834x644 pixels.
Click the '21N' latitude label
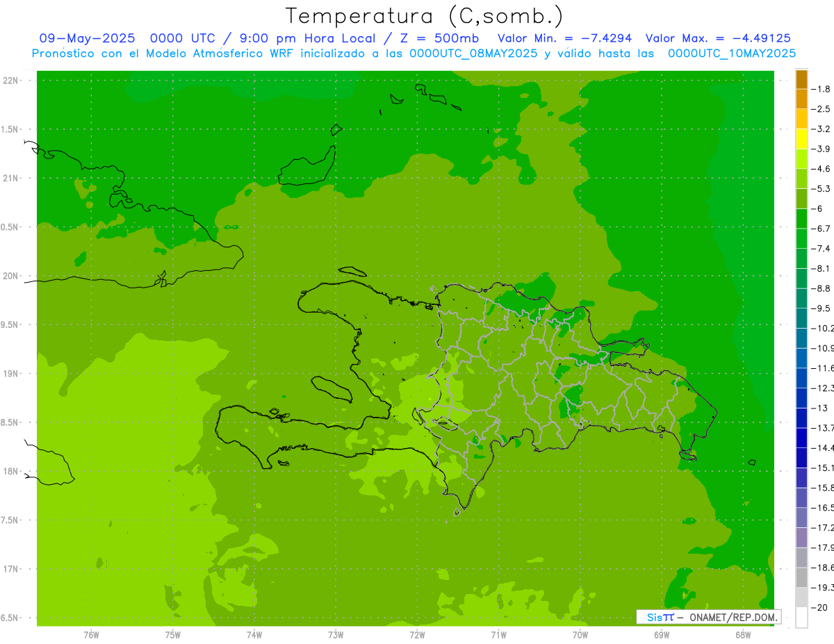pyautogui.click(x=11, y=178)
